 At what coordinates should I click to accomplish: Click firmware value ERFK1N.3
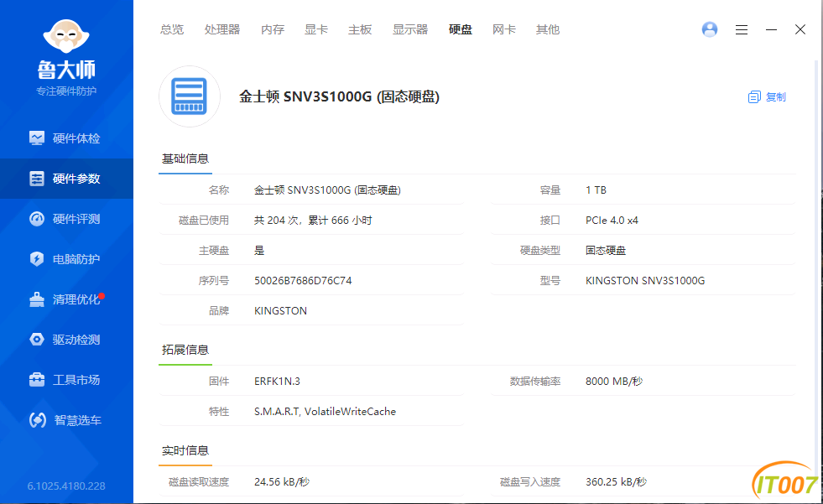tap(277, 382)
